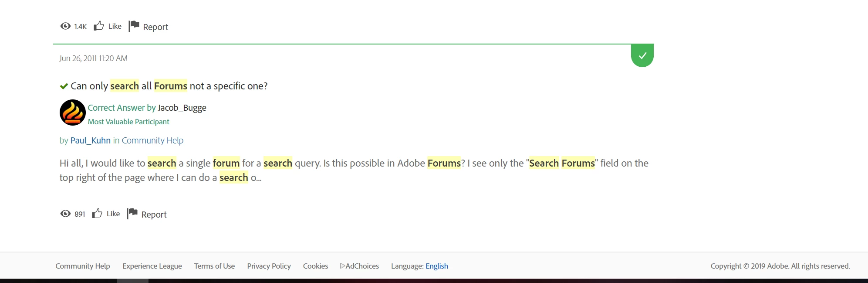The height and width of the screenshot is (283, 868).
Task: Click the flag icon beside top Report
Action: pos(134,26)
